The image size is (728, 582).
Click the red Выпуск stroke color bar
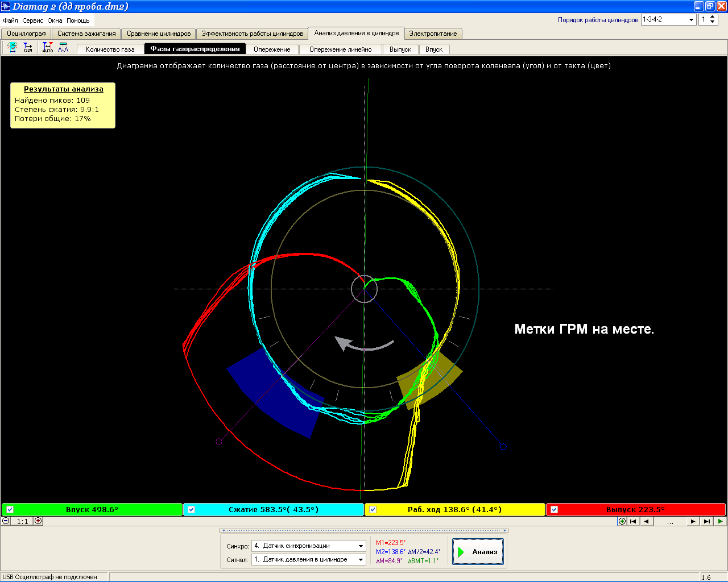point(636,510)
